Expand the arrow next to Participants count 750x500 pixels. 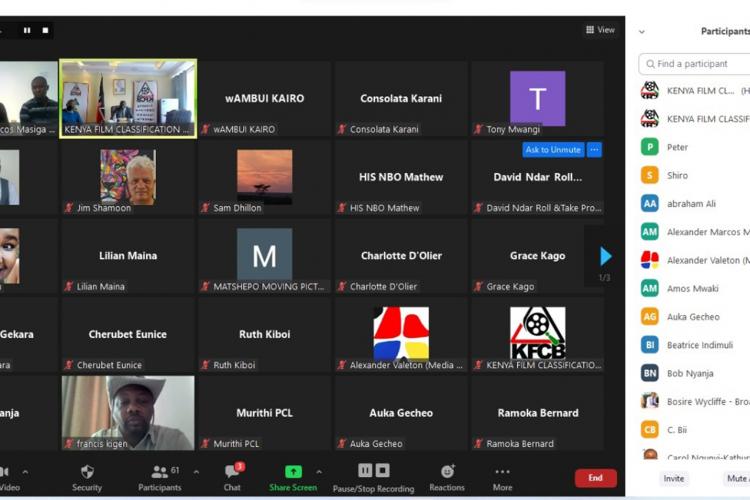(x=196, y=472)
